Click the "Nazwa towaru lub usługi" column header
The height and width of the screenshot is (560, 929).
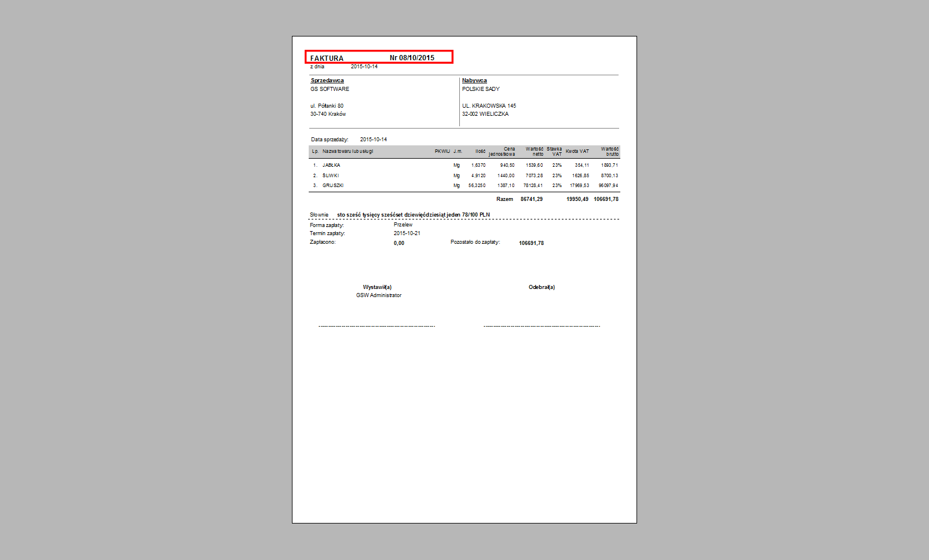(348, 152)
